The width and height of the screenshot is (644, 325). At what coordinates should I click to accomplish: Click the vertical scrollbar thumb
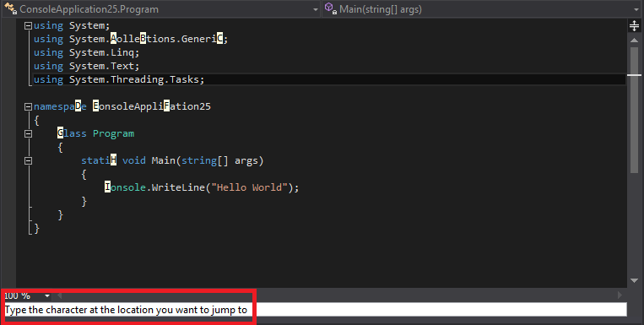point(634,109)
